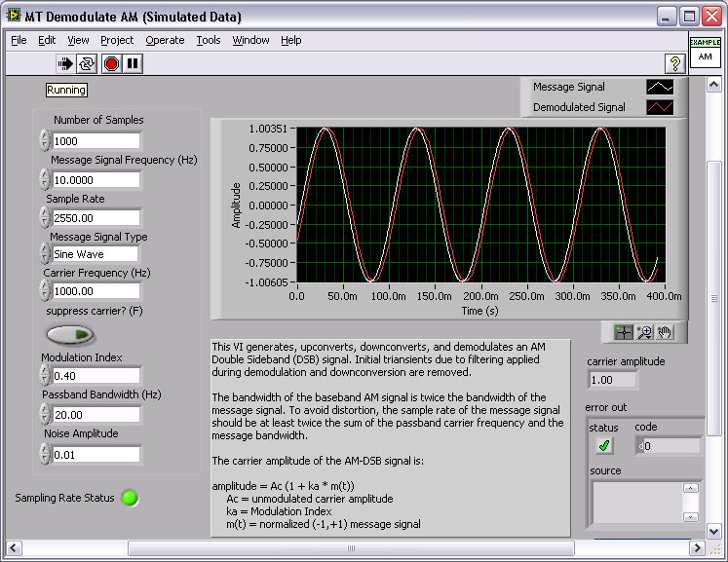Click the Run Continuously icon

(x=87, y=63)
